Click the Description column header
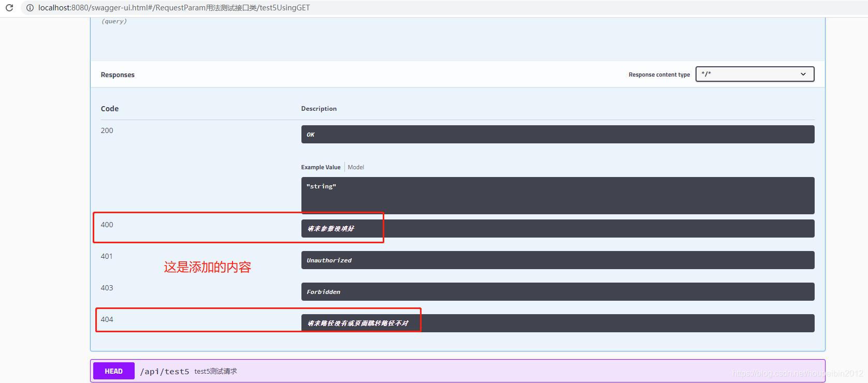Screen dimensions: 868x383 click(x=319, y=109)
